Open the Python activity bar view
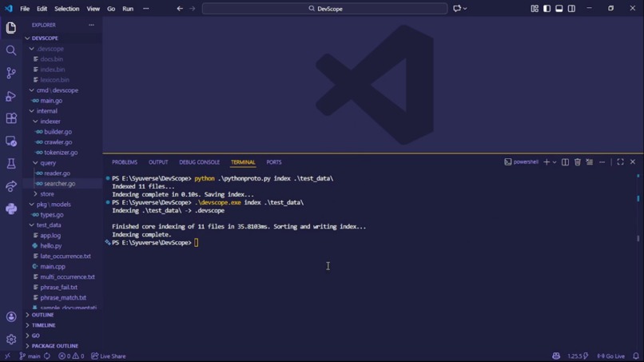Image resolution: width=644 pixels, height=362 pixels. point(11,209)
